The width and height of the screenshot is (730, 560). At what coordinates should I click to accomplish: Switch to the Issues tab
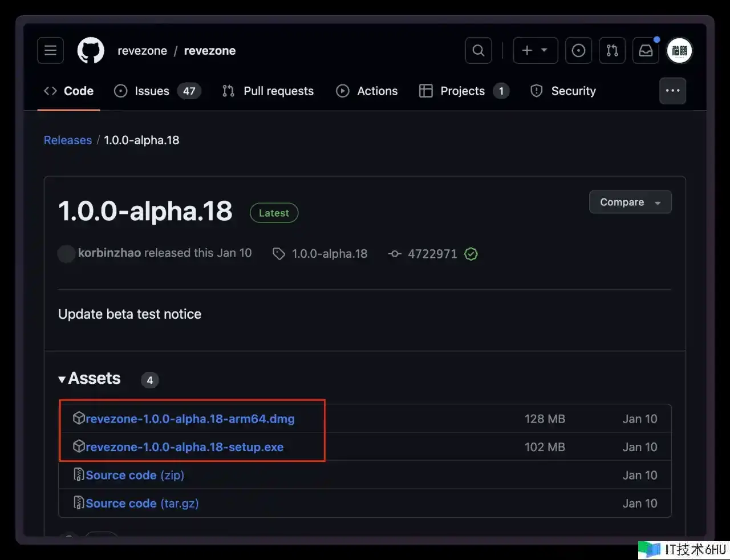(x=152, y=91)
